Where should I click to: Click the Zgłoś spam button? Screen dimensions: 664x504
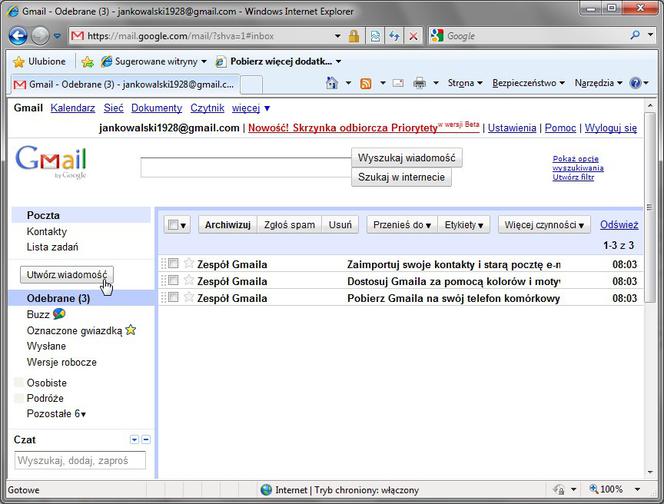coord(289,225)
